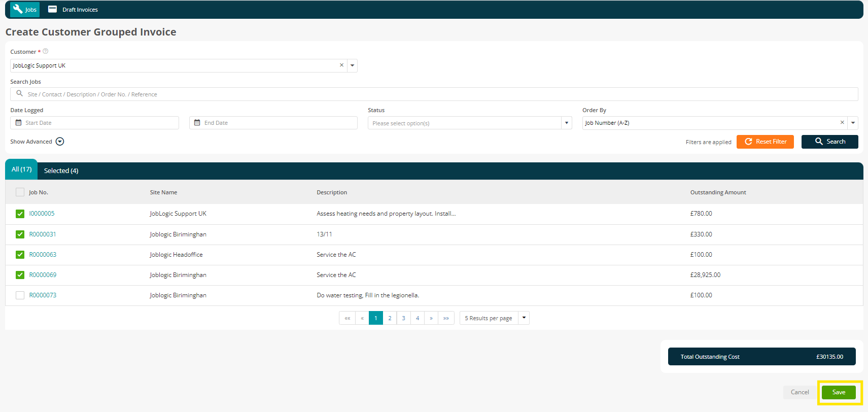Click the green Save button

[839, 392]
